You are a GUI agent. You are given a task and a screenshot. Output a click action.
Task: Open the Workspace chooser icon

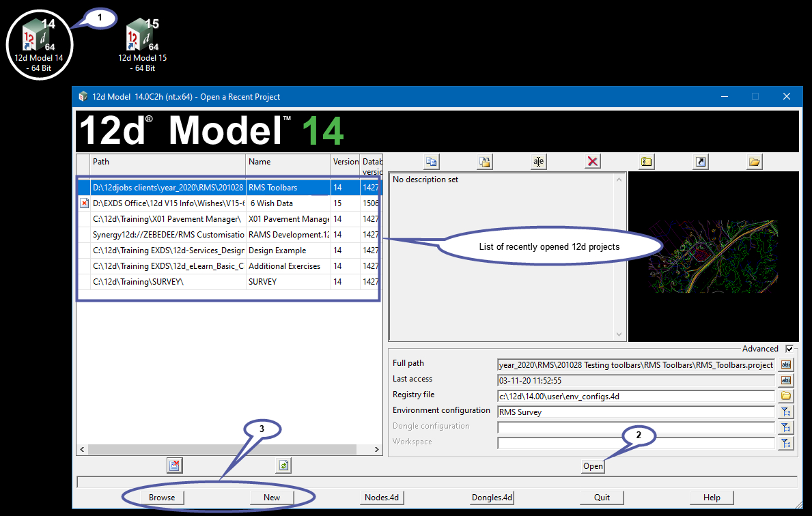point(785,443)
